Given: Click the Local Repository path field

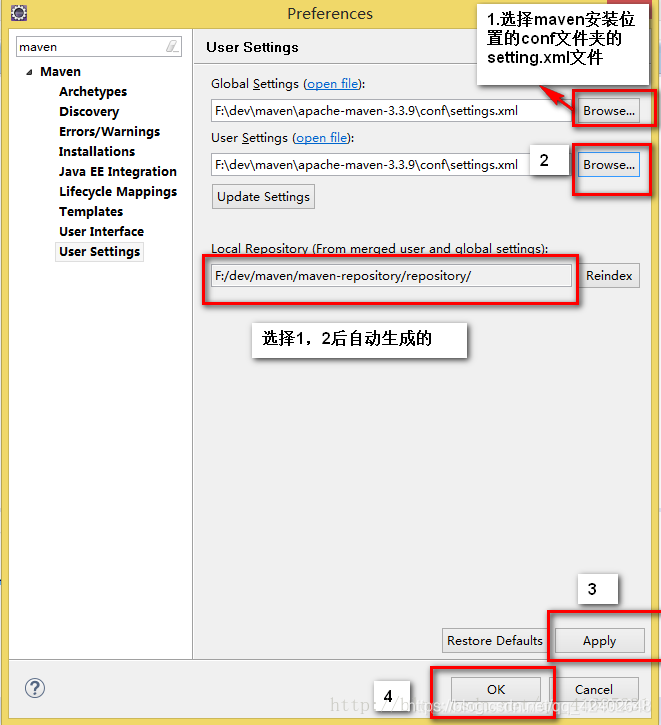Looking at the screenshot, I should pyautogui.click(x=391, y=276).
